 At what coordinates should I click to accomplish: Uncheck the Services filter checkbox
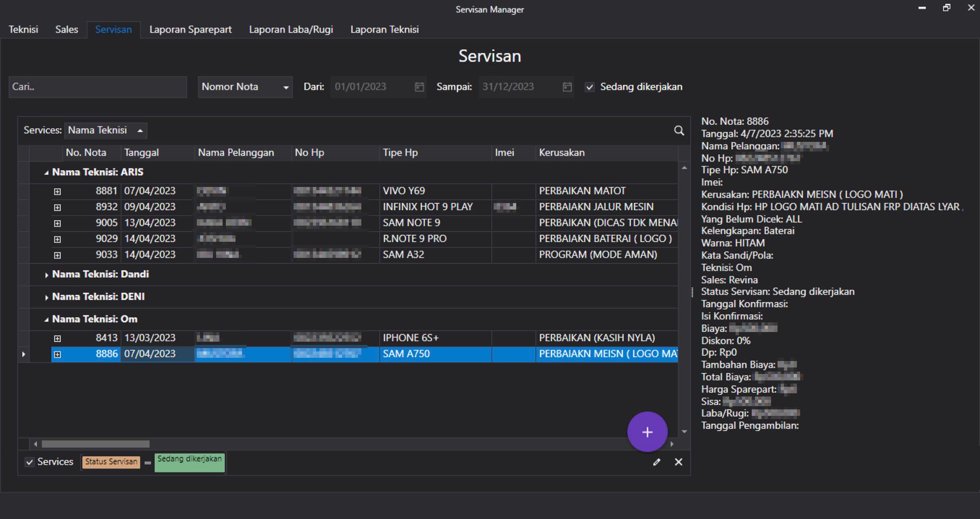(29, 462)
